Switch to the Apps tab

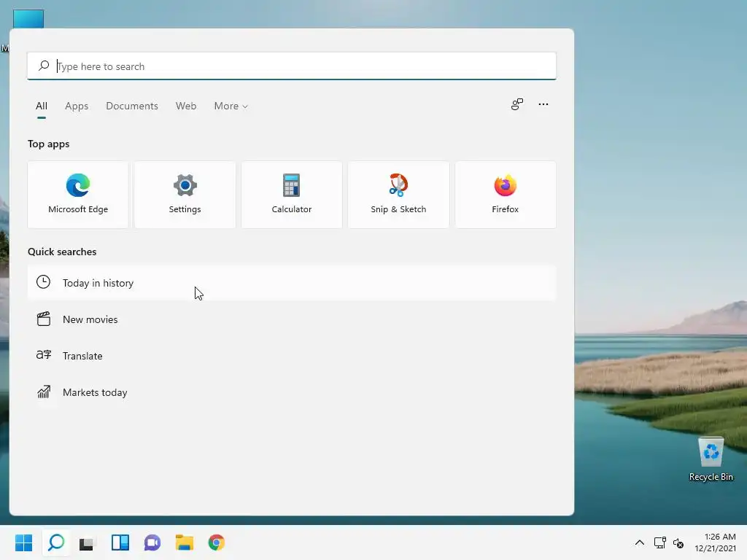coord(77,106)
